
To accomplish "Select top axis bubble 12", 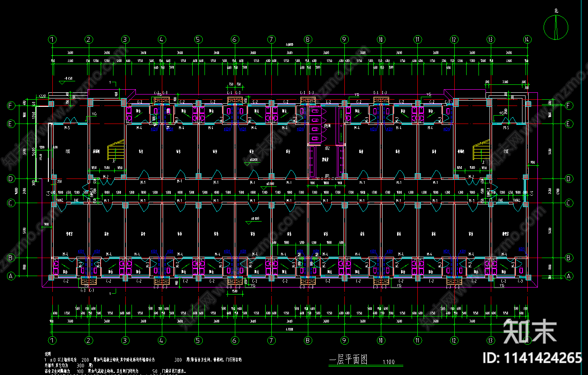I will 454,39.
